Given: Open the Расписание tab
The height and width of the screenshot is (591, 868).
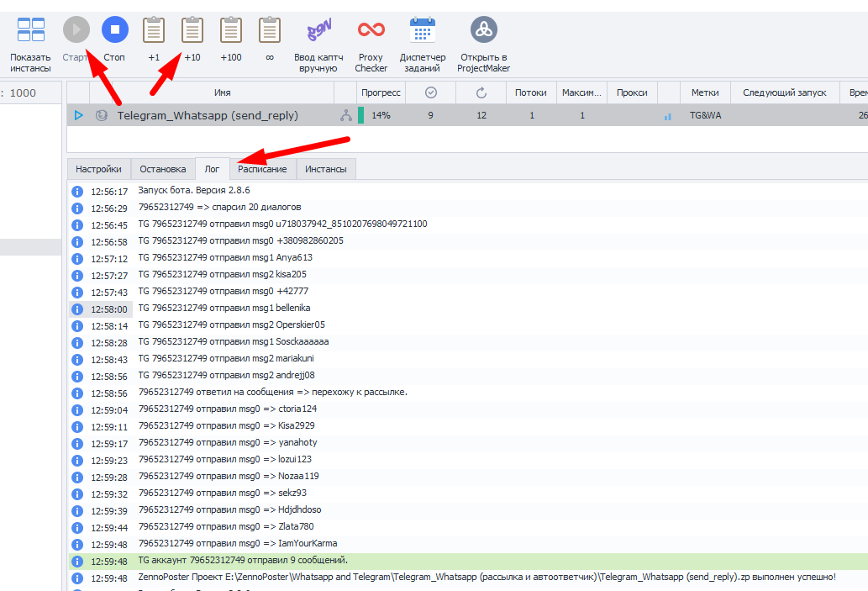Looking at the screenshot, I should coord(262,169).
